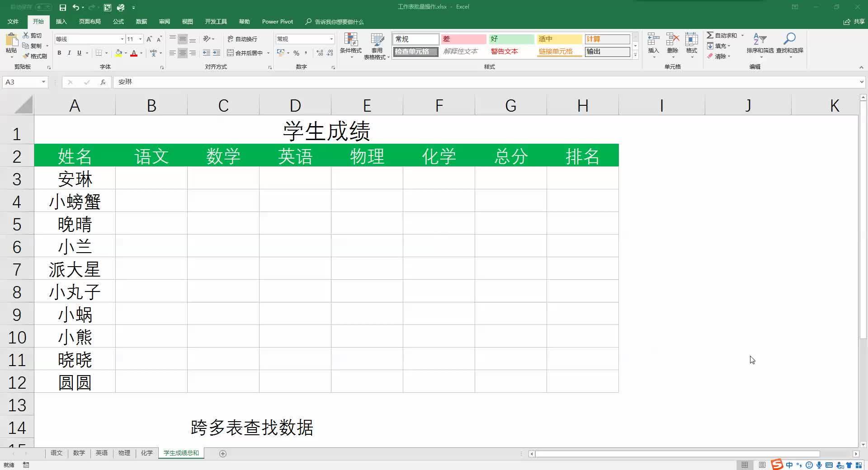Toggle underline formatting

(78, 53)
